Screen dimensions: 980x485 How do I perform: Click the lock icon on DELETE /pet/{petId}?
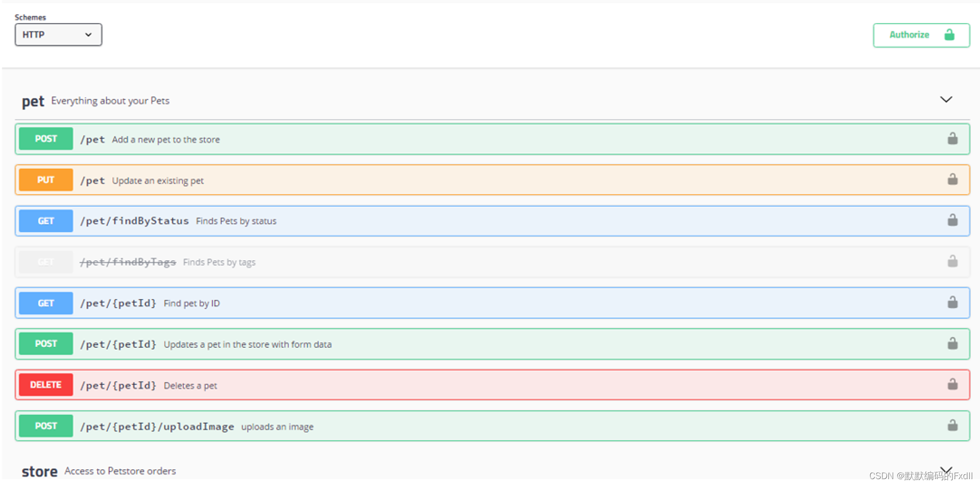click(x=952, y=385)
